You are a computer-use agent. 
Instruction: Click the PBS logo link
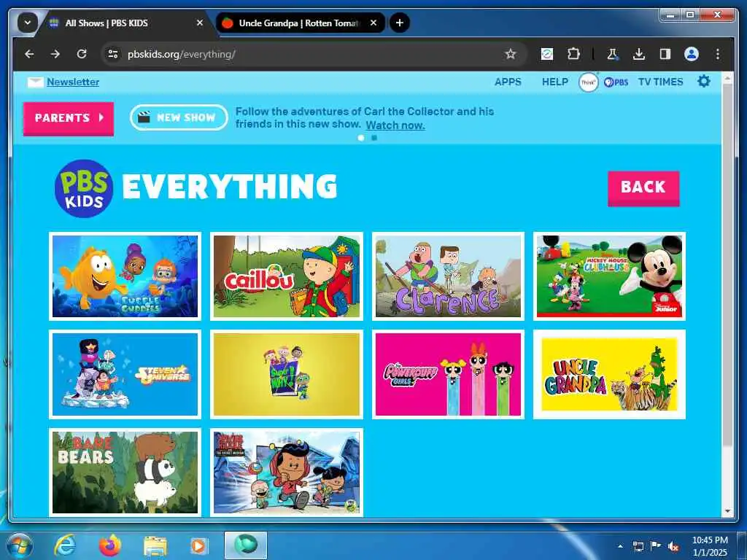(x=616, y=82)
